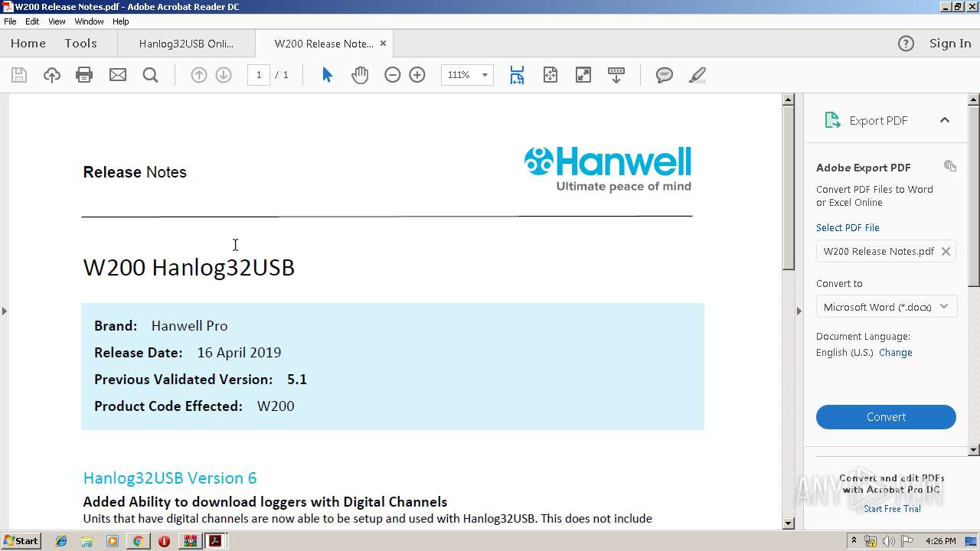
Task: Activate the Selection arrow tool
Action: [x=327, y=75]
